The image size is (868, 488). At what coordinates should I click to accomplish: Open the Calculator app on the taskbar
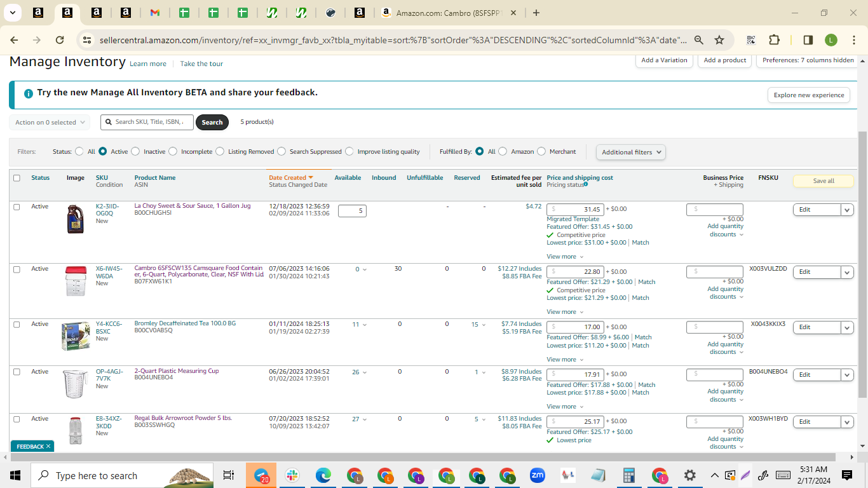pos(629,475)
